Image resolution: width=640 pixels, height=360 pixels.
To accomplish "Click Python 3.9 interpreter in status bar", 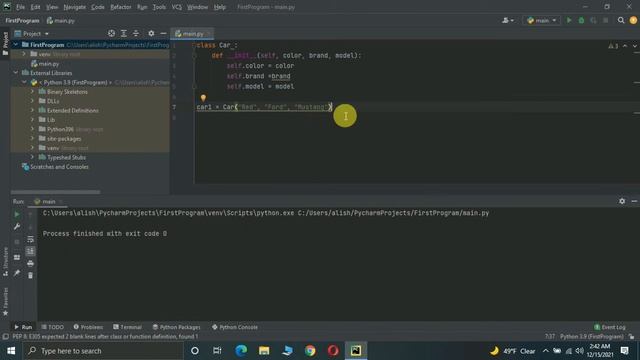I will [591, 336].
